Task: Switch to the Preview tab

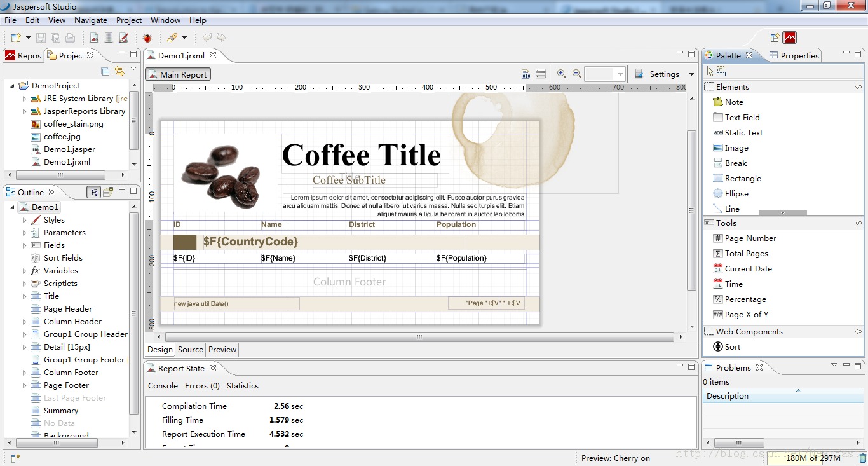Action: 222,349
